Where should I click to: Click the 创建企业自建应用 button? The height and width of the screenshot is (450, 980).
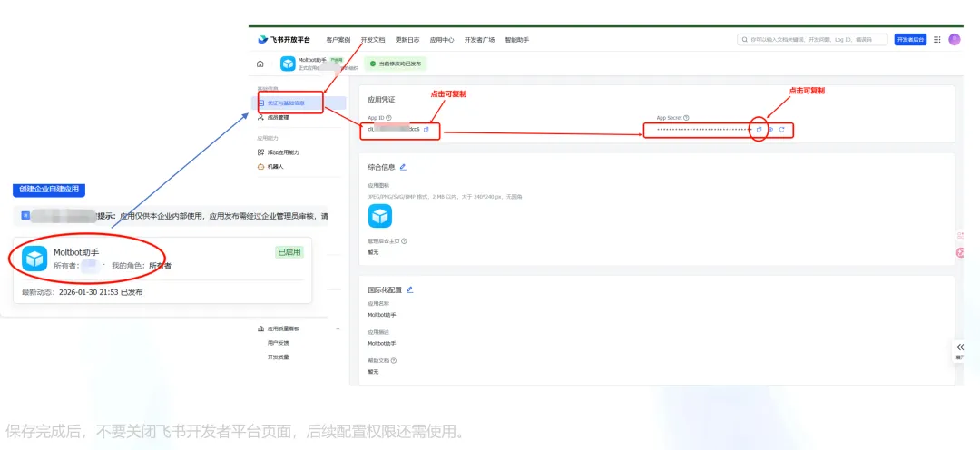pyautogui.click(x=49, y=189)
